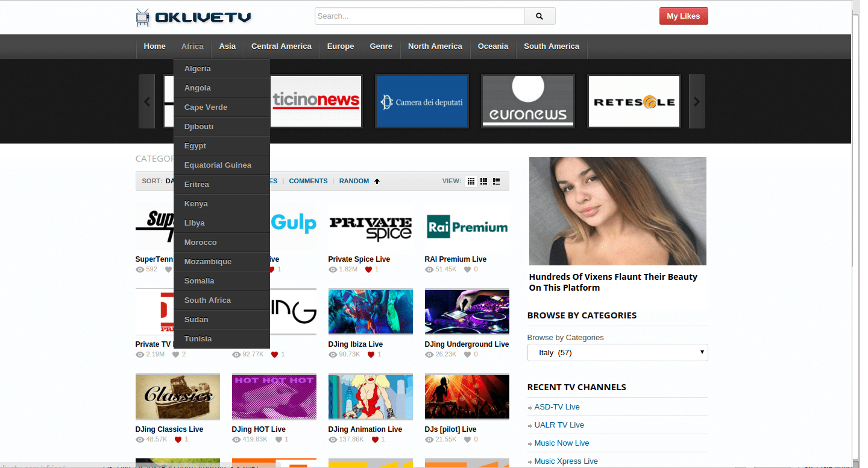Screen dimensions: 868x468
Task: Click the sort direction up arrow
Action: [377, 181]
